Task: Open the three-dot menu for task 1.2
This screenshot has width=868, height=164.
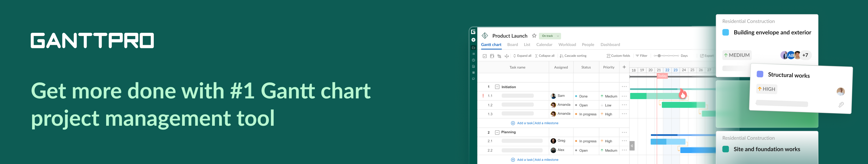Action: [624, 105]
